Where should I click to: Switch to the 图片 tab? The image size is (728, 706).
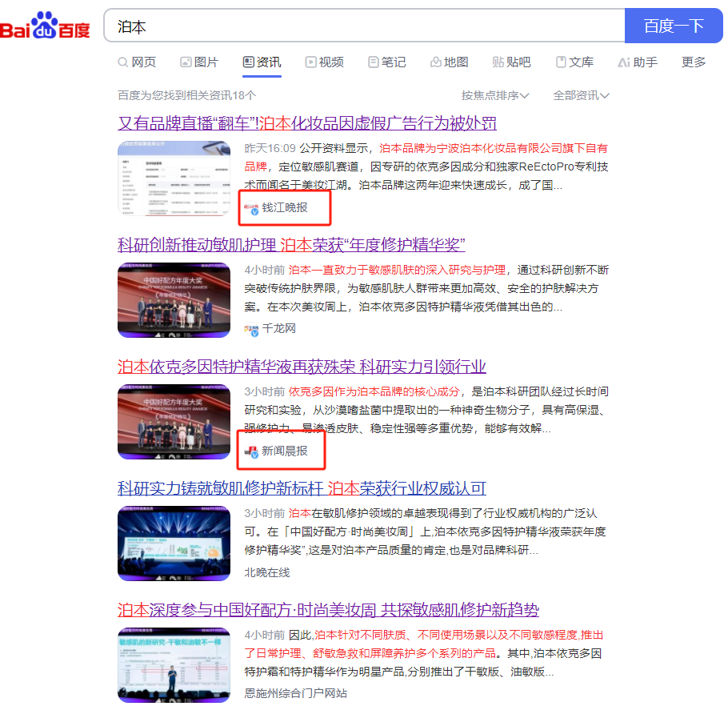(x=200, y=62)
